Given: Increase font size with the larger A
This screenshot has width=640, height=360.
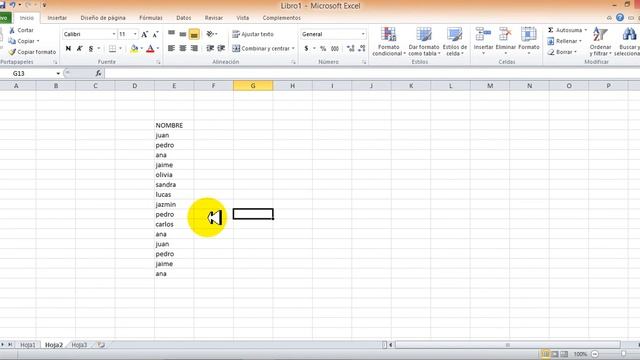Looking at the screenshot, I should point(144,34).
